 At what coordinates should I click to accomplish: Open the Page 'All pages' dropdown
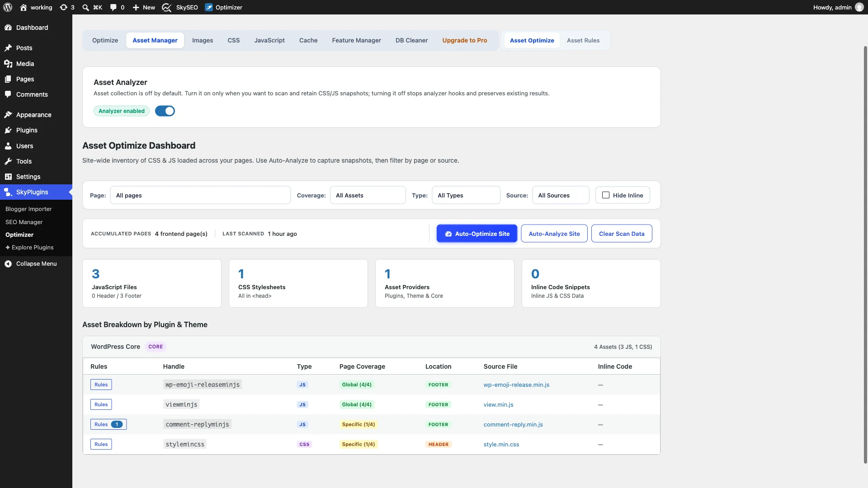point(200,195)
